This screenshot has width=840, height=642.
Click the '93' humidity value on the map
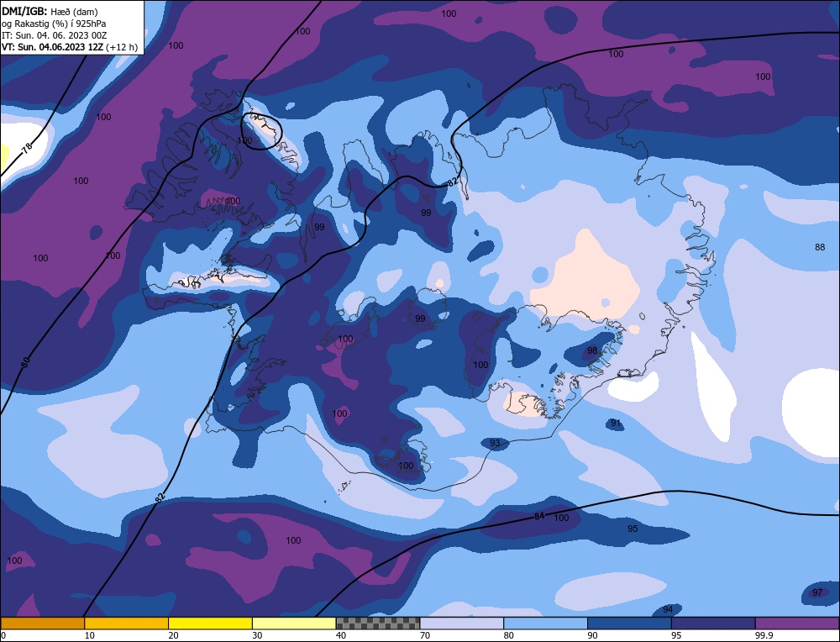[495, 443]
